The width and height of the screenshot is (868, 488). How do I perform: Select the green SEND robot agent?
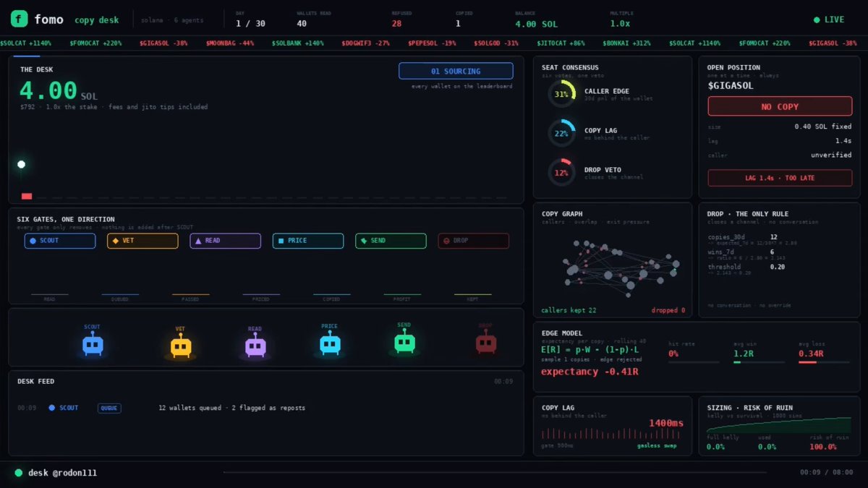(404, 343)
